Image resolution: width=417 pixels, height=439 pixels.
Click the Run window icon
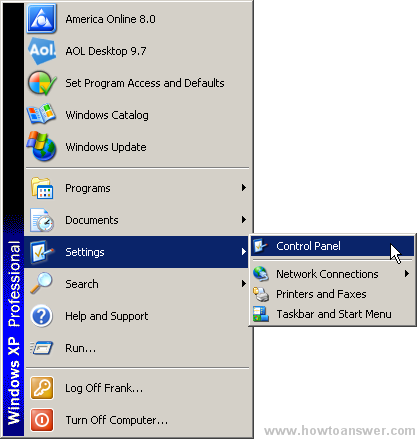[41, 348]
